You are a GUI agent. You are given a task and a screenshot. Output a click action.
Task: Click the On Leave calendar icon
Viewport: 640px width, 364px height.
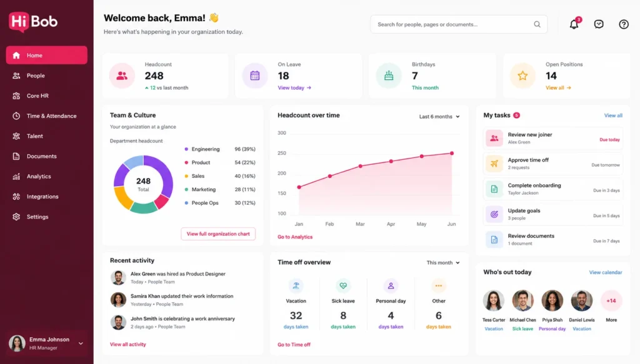coord(255,76)
